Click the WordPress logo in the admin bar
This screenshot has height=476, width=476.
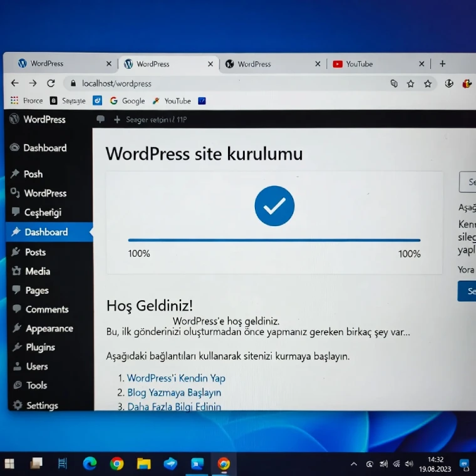(14, 119)
